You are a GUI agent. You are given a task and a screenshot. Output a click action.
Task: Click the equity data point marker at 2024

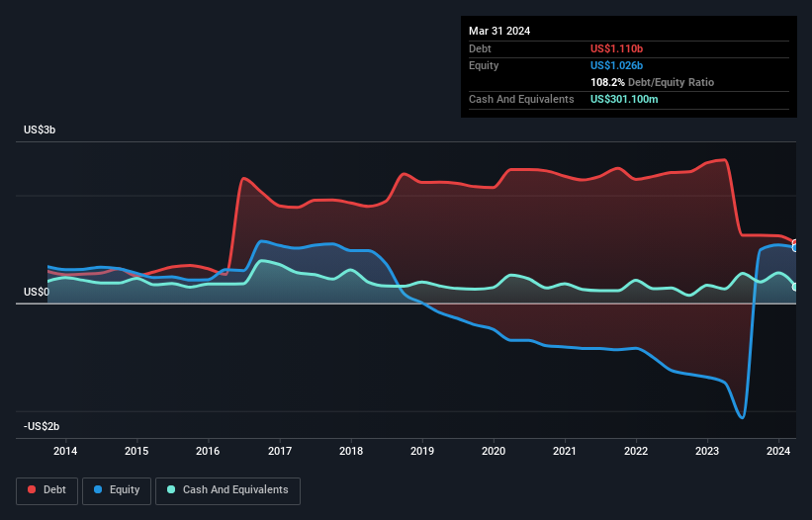(x=795, y=248)
